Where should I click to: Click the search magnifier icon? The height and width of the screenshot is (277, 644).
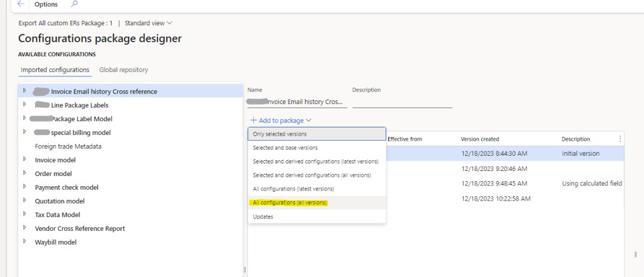[x=75, y=4]
